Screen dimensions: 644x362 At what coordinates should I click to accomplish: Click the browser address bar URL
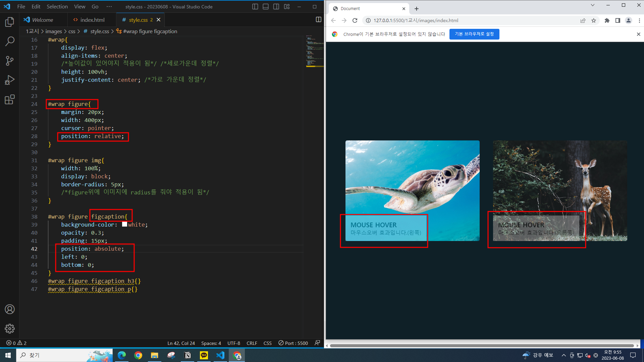(x=416, y=20)
